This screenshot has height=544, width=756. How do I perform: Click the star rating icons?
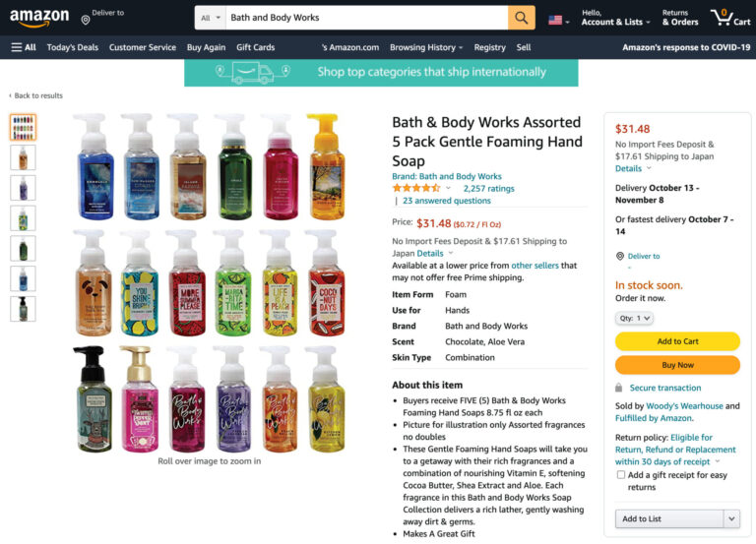point(415,188)
